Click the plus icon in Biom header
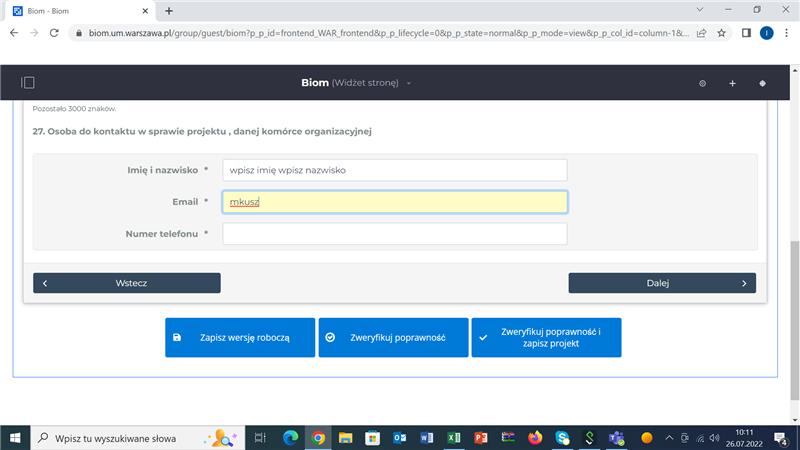This screenshot has height=450, width=800. pos(732,83)
